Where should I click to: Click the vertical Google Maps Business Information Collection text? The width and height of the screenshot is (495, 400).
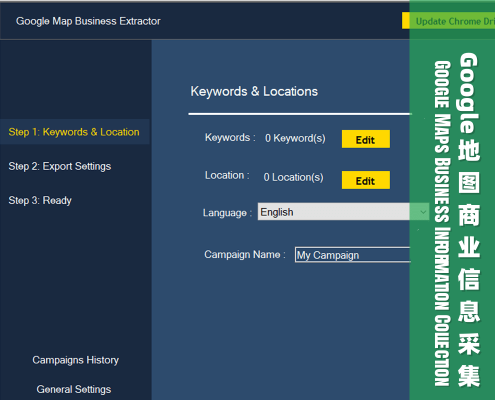(442, 223)
